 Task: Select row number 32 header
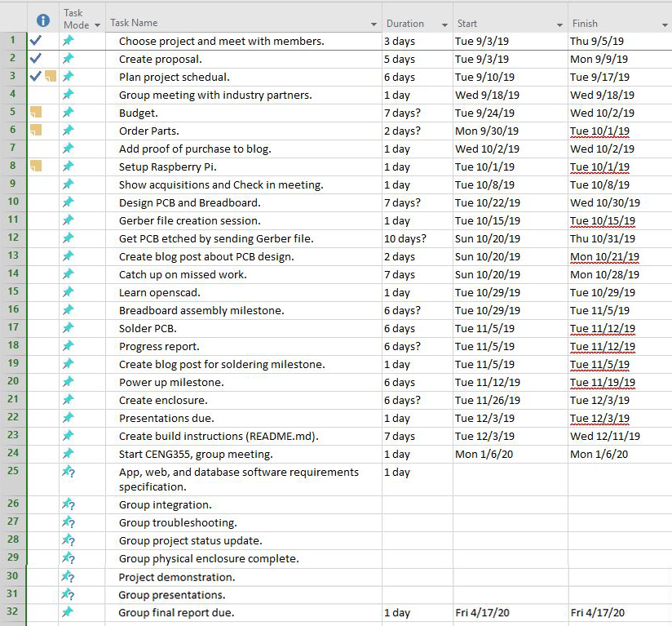tap(13, 611)
